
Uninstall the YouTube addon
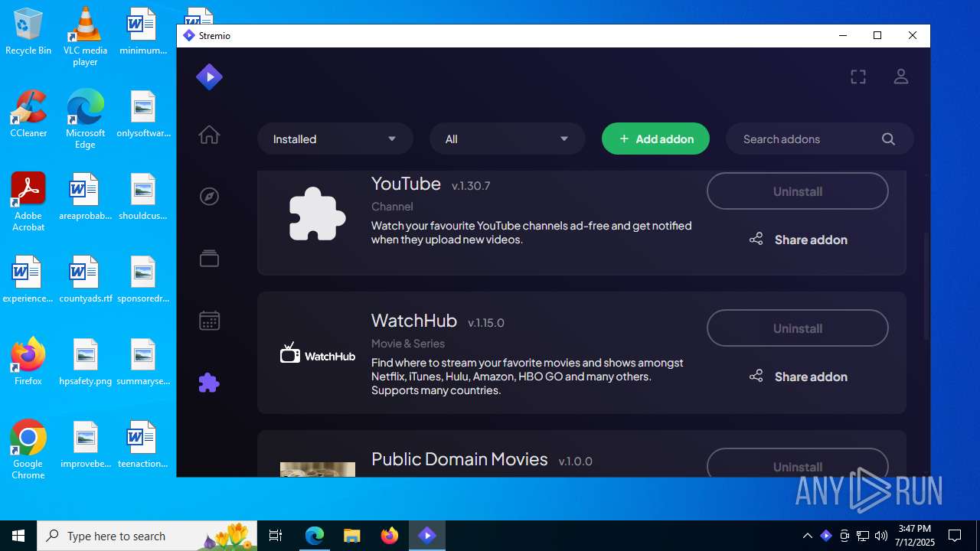(x=798, y=191)
